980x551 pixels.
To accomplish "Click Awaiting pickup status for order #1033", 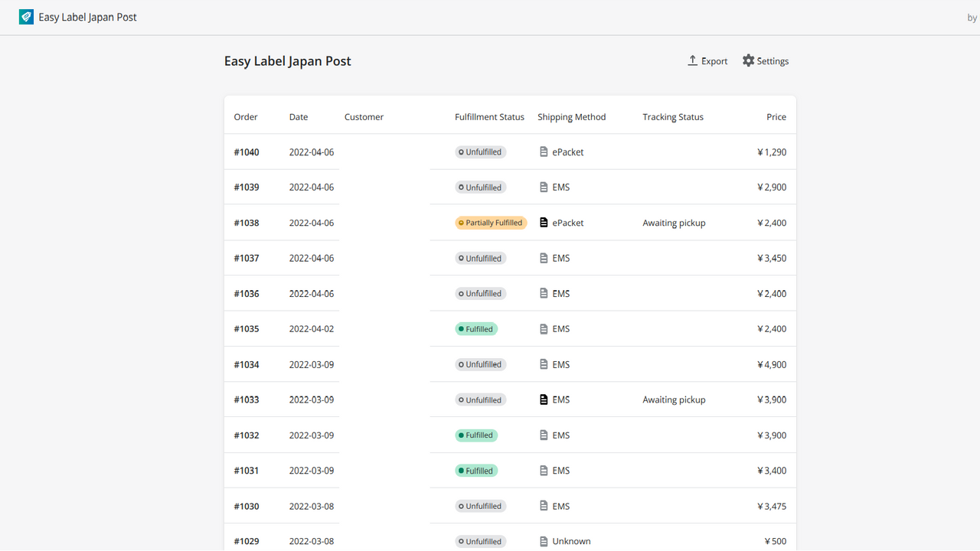I will pos(674,399).
